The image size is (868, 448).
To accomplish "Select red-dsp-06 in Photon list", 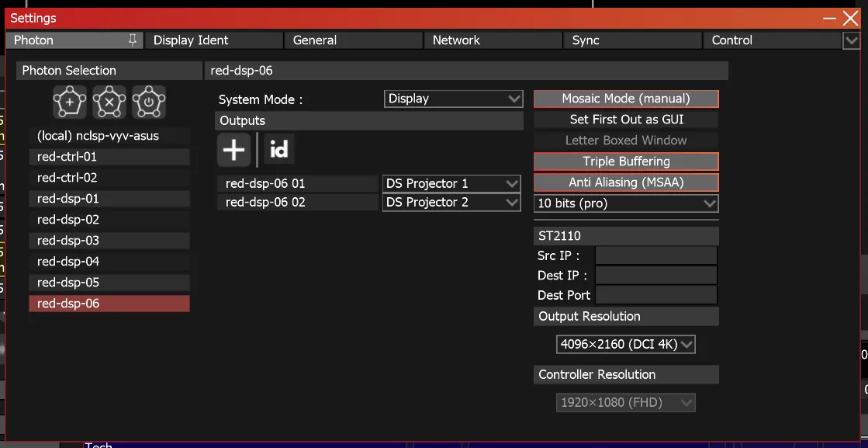I will [109, 304].
